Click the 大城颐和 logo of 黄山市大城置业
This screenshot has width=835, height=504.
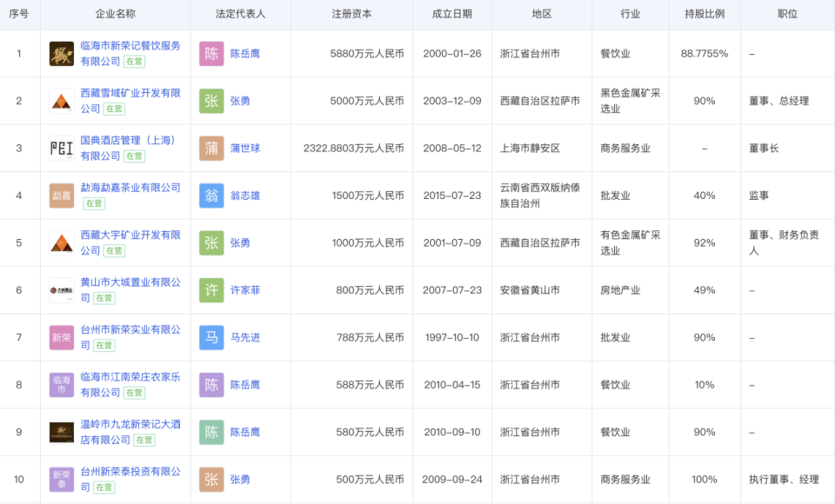[62, 290]
